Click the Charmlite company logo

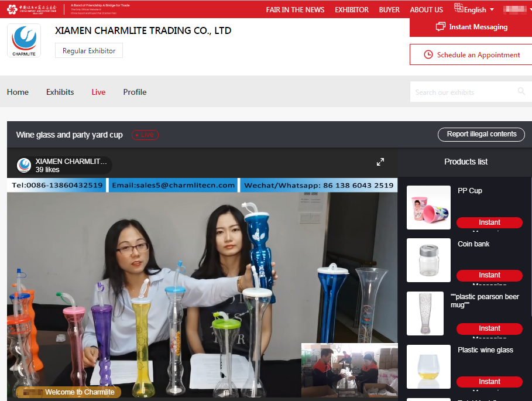(x=24, y=40)
